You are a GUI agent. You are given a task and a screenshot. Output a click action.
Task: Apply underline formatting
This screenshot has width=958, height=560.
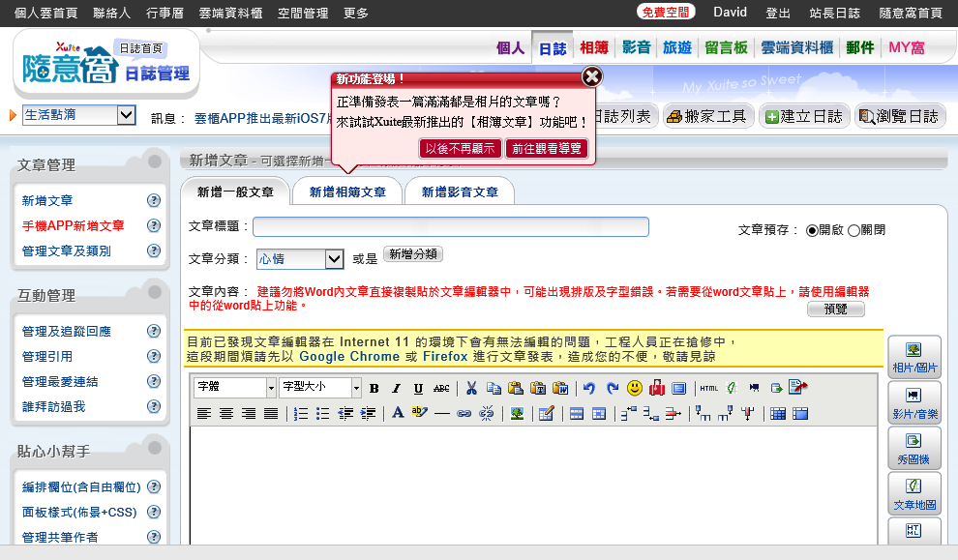tap(418, 388)
